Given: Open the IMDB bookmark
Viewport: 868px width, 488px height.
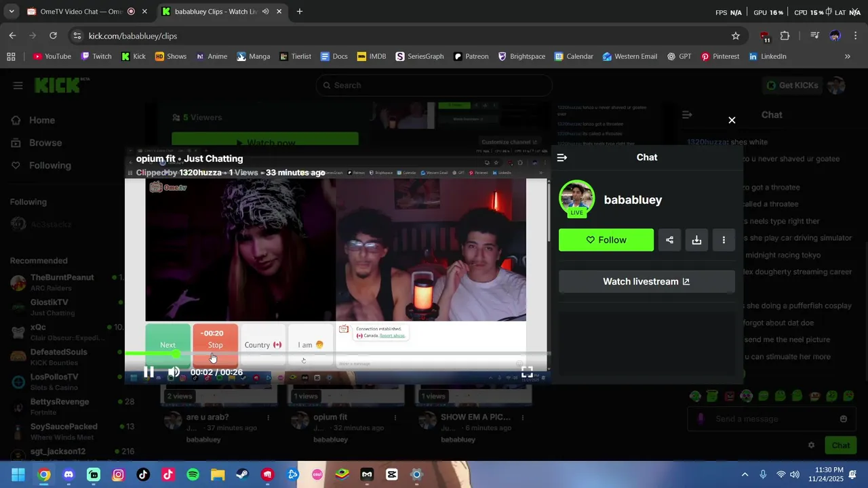Looking at the screenshot, I should [x=372, y=57].
